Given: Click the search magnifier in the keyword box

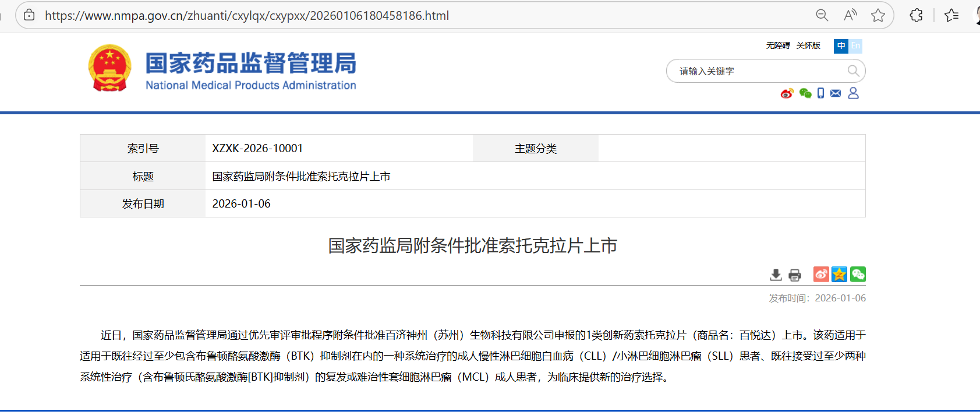Looking at the screenshot, I should coord(853,71).
